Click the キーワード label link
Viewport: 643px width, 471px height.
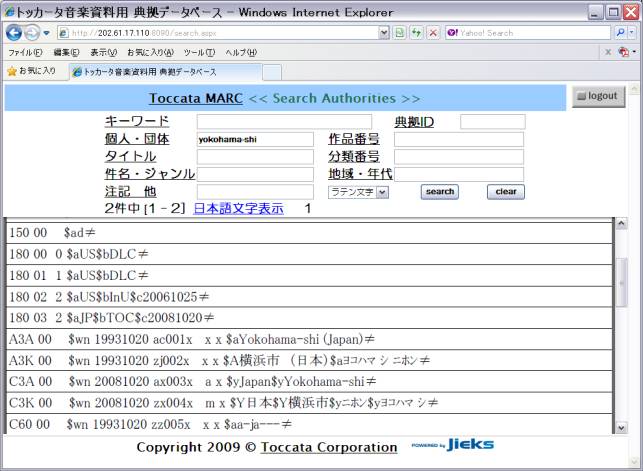137,121
